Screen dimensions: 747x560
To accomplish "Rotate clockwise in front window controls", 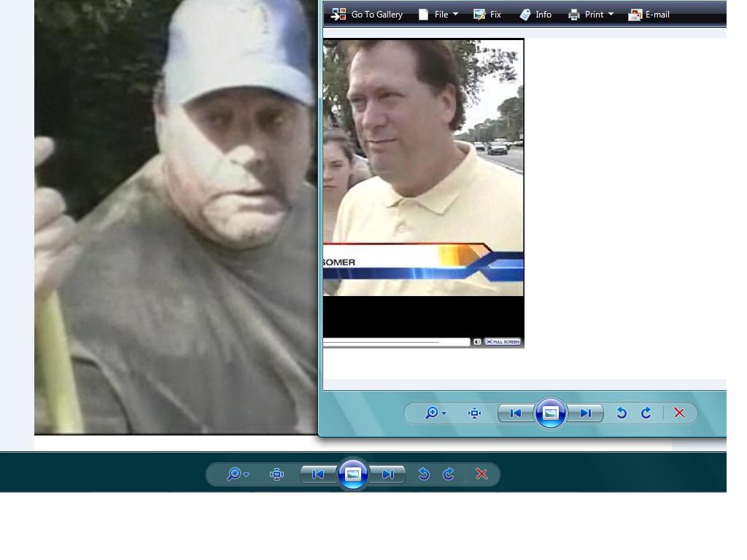I will (x=646, y=413).
